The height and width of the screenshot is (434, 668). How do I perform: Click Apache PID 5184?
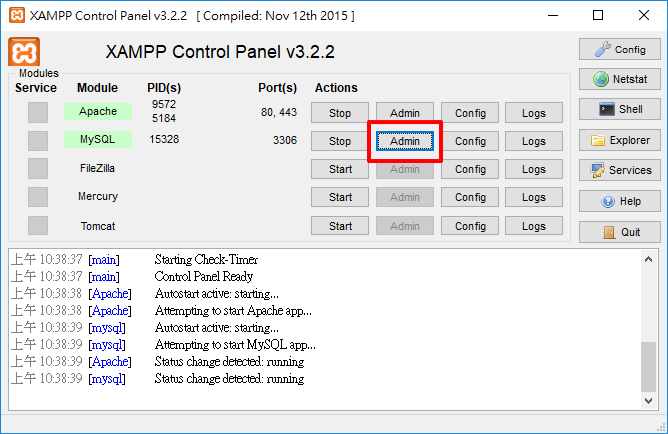click(164, 118)
